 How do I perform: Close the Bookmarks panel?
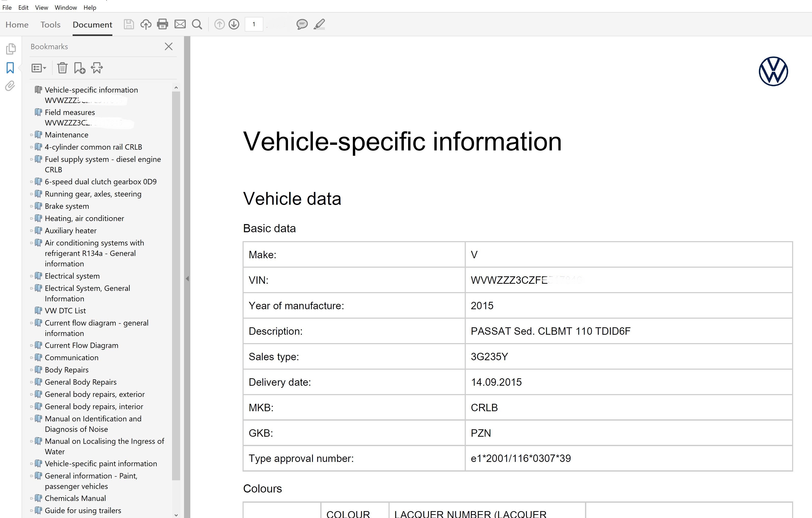(x=169, y=47)
